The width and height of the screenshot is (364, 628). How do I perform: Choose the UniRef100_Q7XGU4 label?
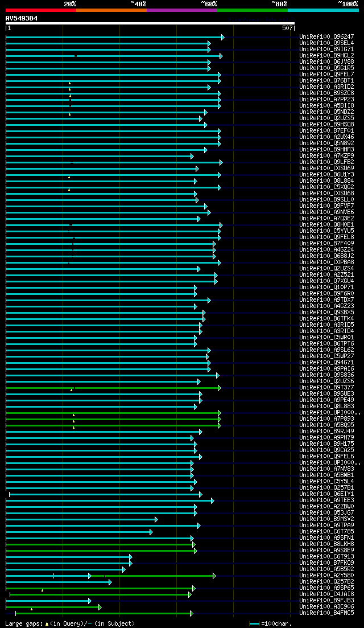click(326, 281)
